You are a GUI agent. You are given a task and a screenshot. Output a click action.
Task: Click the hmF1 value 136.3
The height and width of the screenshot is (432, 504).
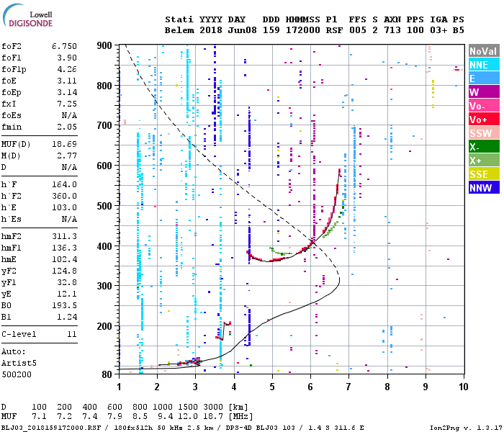(x=64, y=248)
